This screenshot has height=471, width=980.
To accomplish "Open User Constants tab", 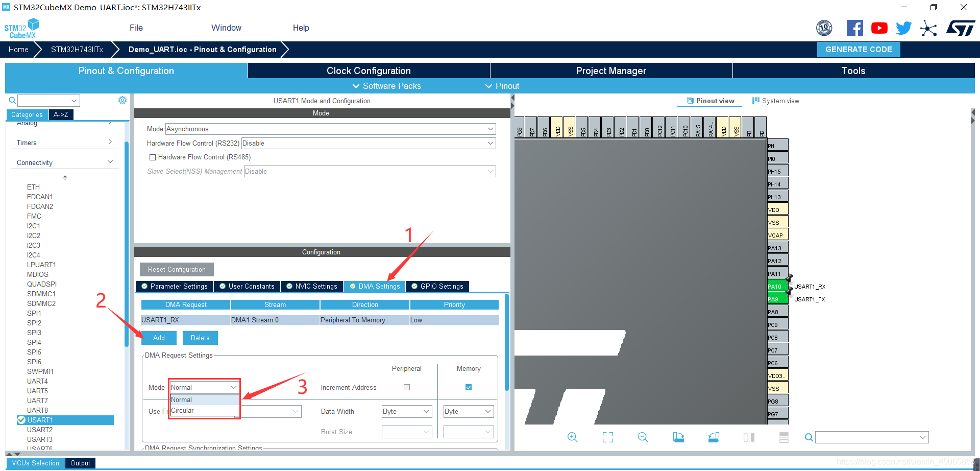I will point(247,286).
